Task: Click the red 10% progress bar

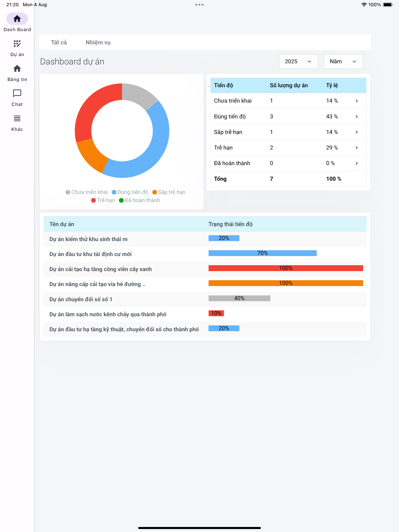Action: tap(216, 313)
